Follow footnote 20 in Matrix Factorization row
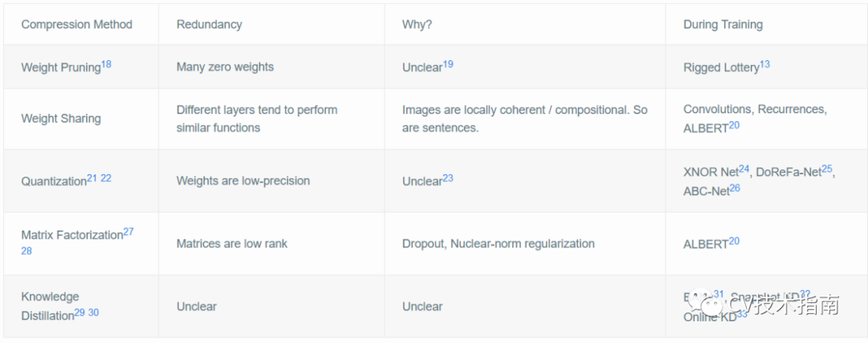 pyautogui.click(x=734, y=241)
